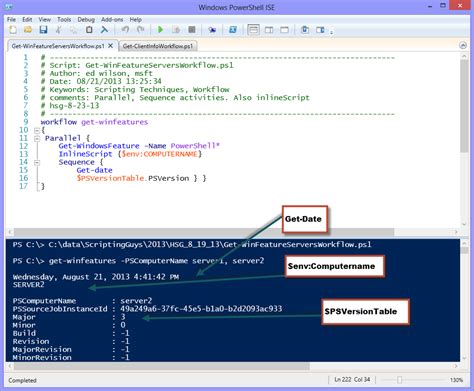Click Show Command Add-on icon
This screenshot has width=474, height=391.
point(320,30)
